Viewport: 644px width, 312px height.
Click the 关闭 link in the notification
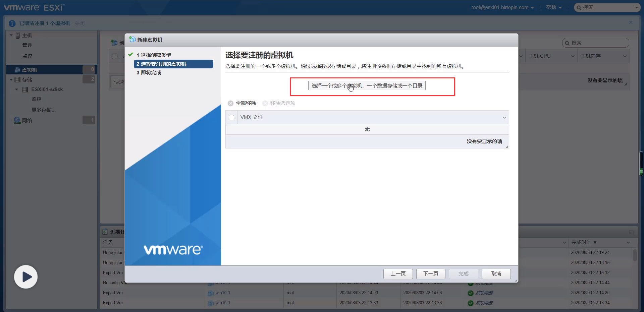80,23
